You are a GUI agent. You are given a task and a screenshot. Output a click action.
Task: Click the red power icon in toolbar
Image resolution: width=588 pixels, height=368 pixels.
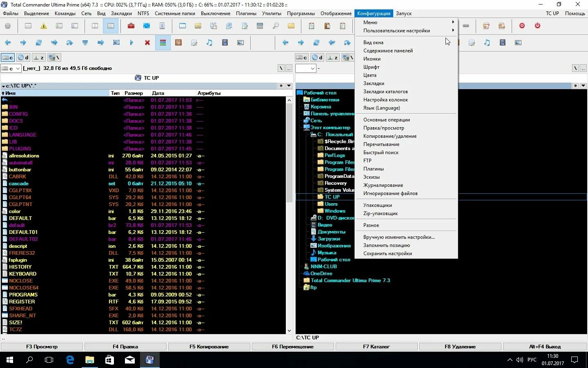537,26
